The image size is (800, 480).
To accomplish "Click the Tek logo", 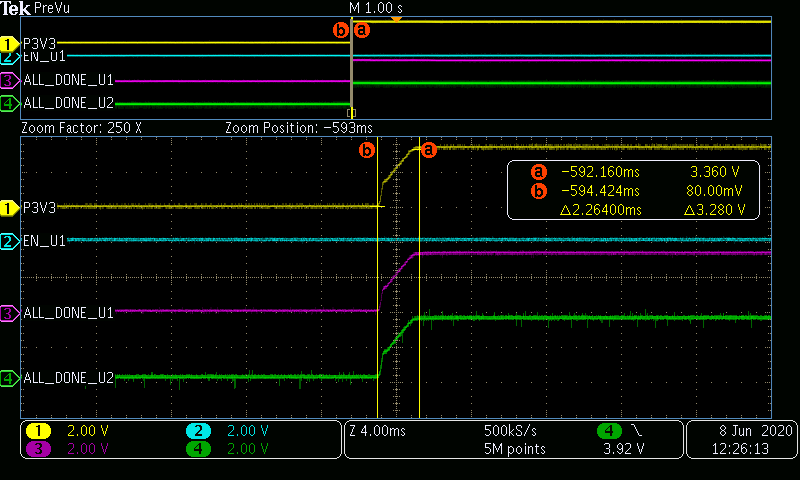I will (15, 8).
